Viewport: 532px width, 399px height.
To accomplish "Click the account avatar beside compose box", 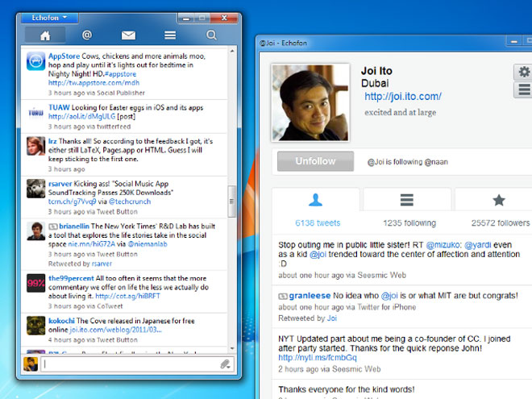I will [31, 364].
